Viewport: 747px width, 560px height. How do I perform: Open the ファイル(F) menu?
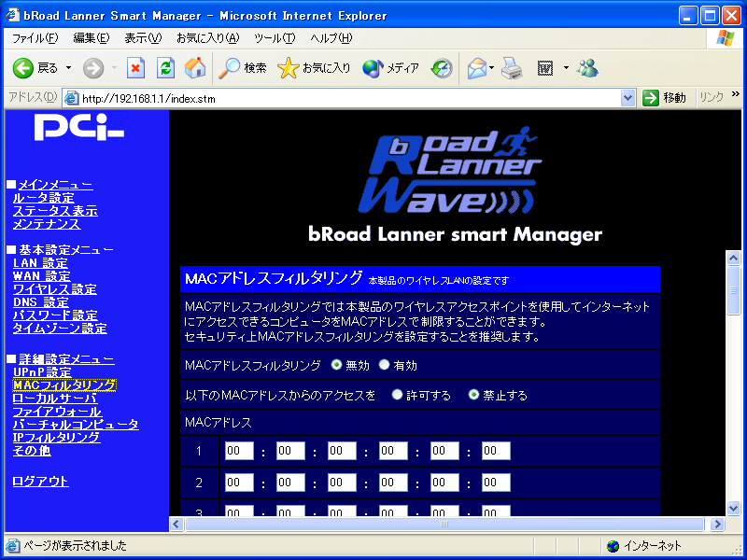click(x=35, y=38)
